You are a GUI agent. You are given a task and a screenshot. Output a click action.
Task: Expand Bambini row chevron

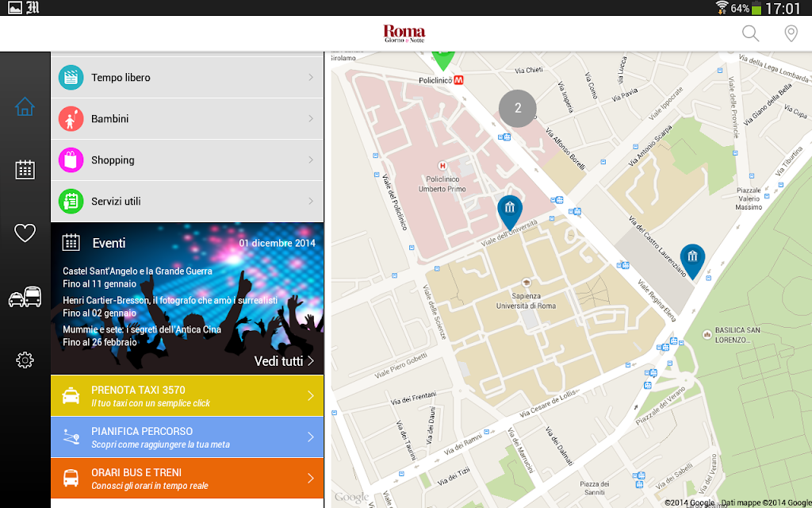coord(311,119)
